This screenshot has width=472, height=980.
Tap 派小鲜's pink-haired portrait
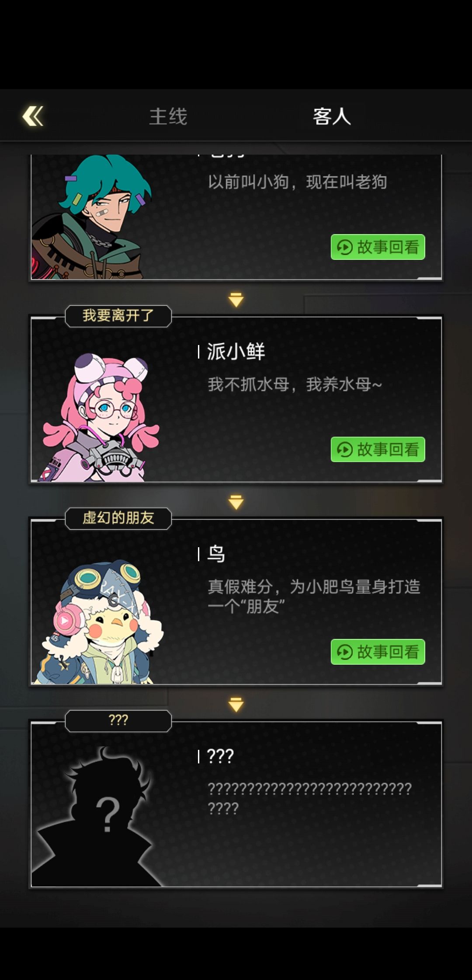[101, 417]
